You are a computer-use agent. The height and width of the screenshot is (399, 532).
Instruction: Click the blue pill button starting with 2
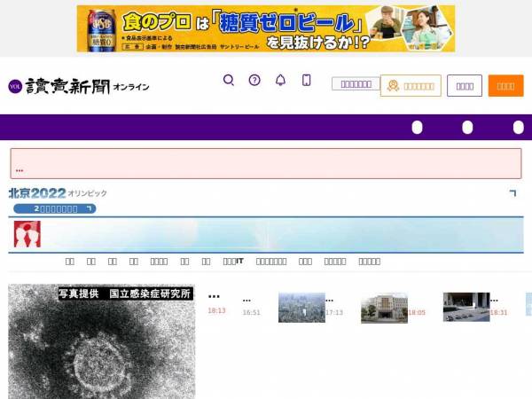pos(55,208)
